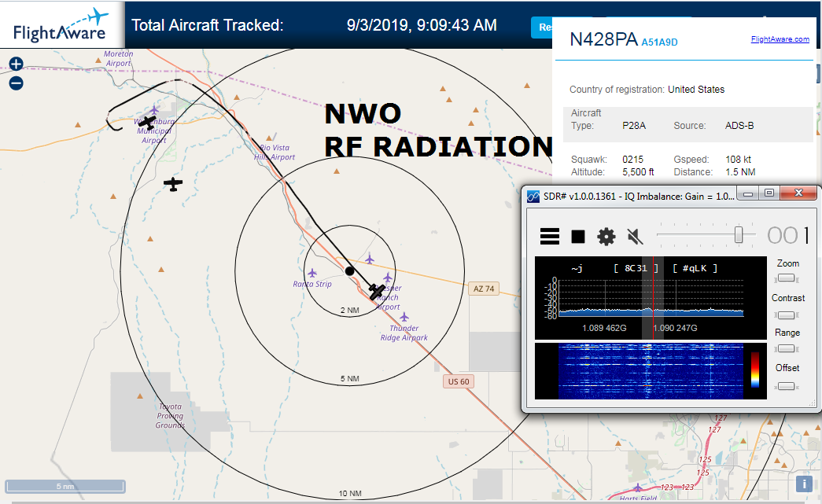Click the Gspeed value 108 kt
The width and height of the screenshot is (822, 504).
point(738,160)
